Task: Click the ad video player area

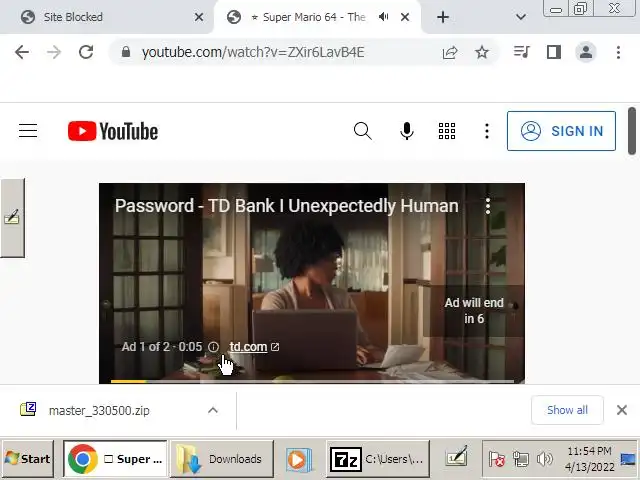Action: pyautogui.click(x=312, y=283)
